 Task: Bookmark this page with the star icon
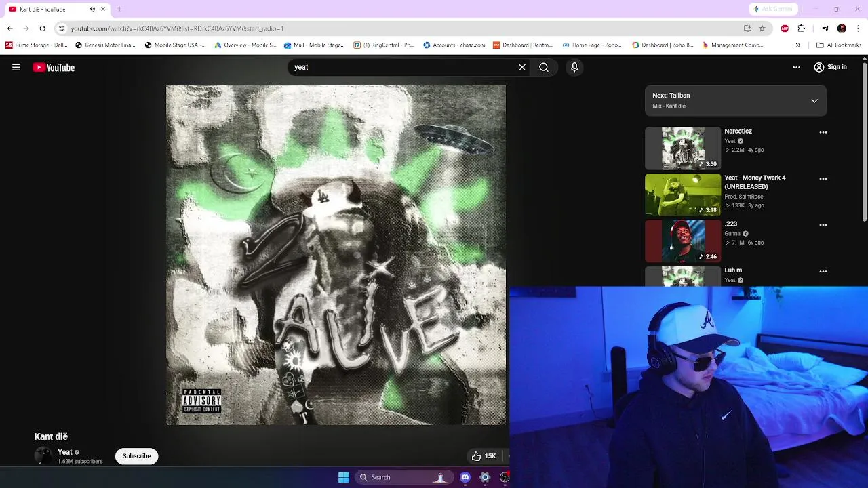click(762, 28)
